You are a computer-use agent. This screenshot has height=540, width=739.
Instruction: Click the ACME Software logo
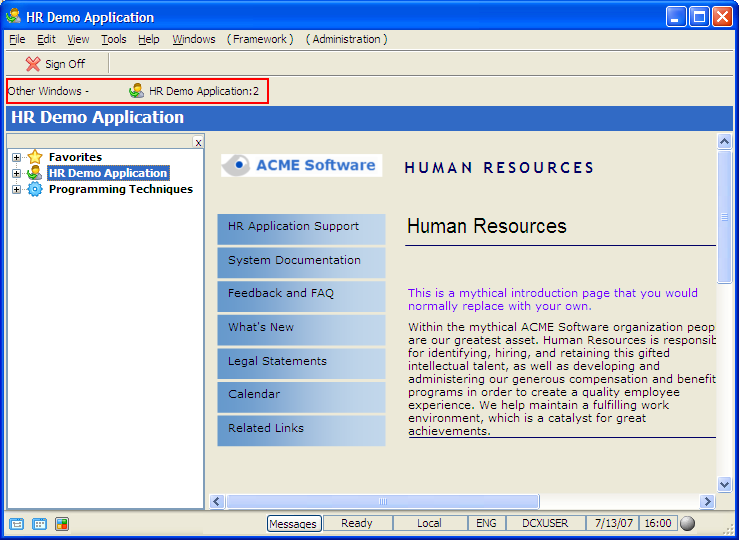point(301,165)
